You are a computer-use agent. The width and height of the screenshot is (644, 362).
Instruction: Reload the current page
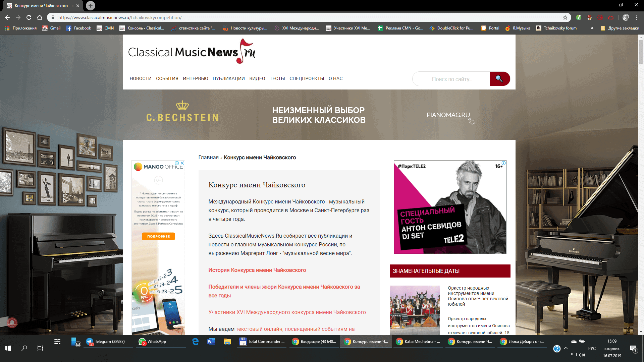pos(29,17)
